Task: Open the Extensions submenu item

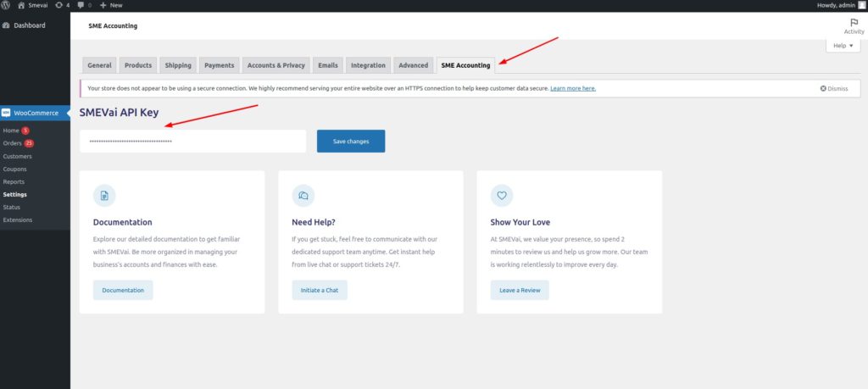Action: coord(18,220)
